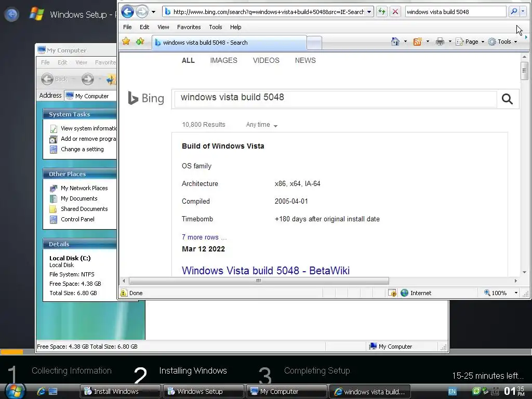Expand the address bar URL history dropdown
The height and width of the screenshot is (399, 532).
(369, 12)
